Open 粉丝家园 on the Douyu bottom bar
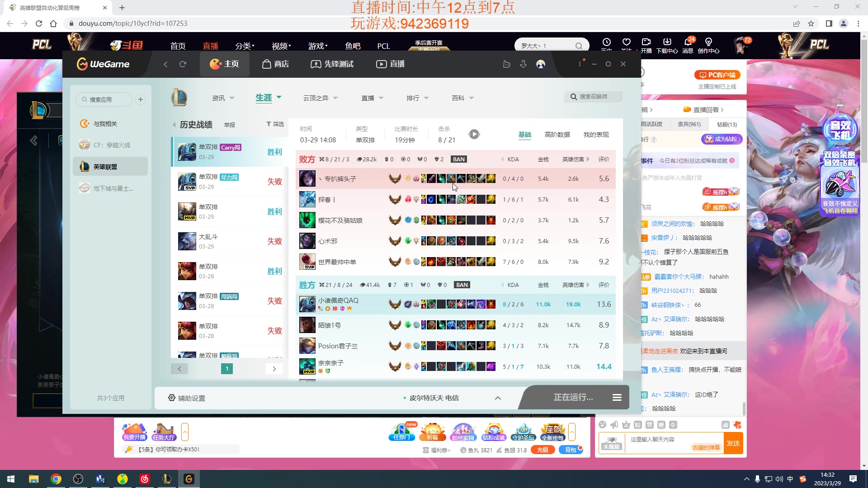This screenshot has width=868, height=488. (463, 432)
